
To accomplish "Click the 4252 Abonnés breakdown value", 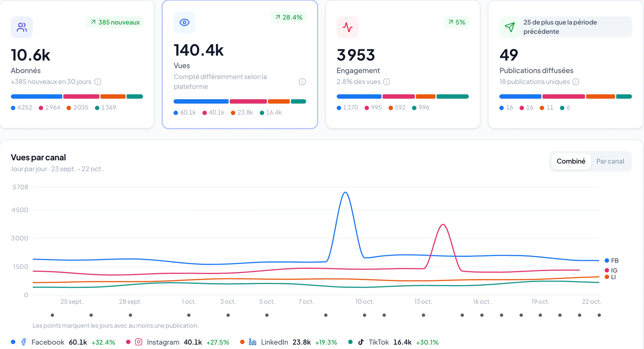I will 25,107.
